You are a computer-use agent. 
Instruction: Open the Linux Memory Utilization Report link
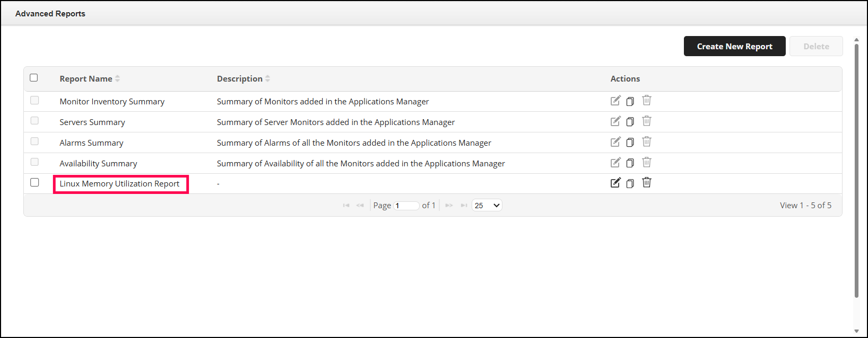tap(119, 184)
